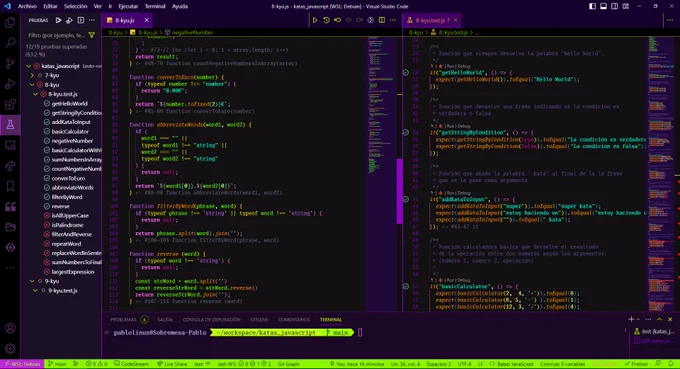Open the Manage gear icon

tap(10, 348)
